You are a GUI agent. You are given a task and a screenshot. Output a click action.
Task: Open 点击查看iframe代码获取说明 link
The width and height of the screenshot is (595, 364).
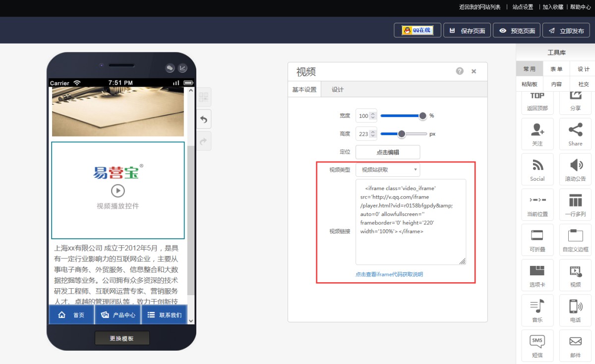[389, 274]
